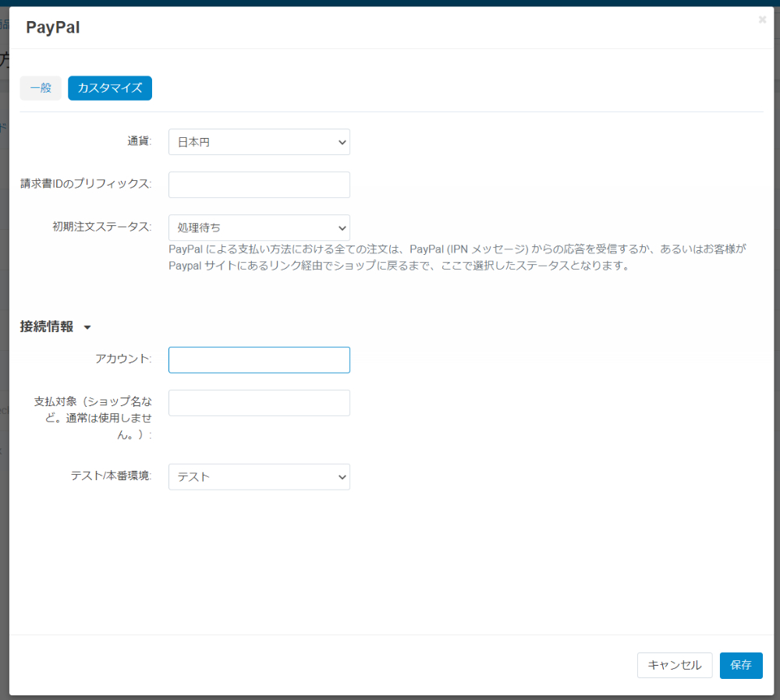Select the カスタマイズ tab

110,88
